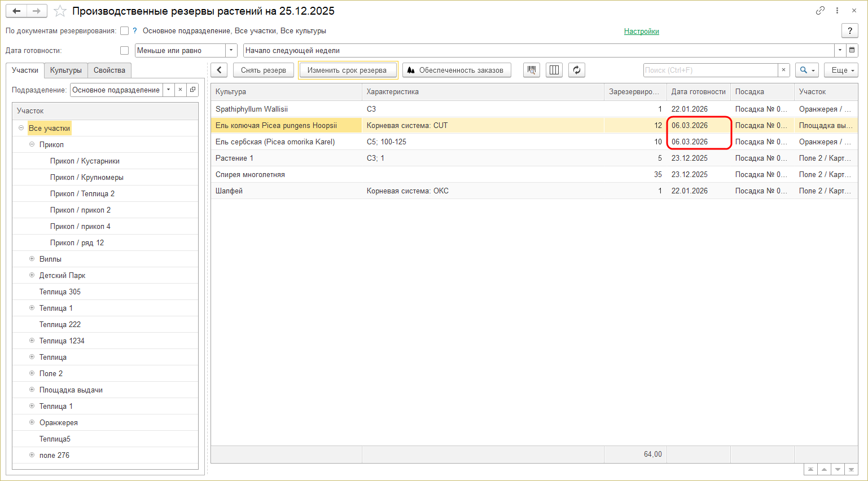
Task: Select the Теплица5 tree item
Action: click(55, 439)
